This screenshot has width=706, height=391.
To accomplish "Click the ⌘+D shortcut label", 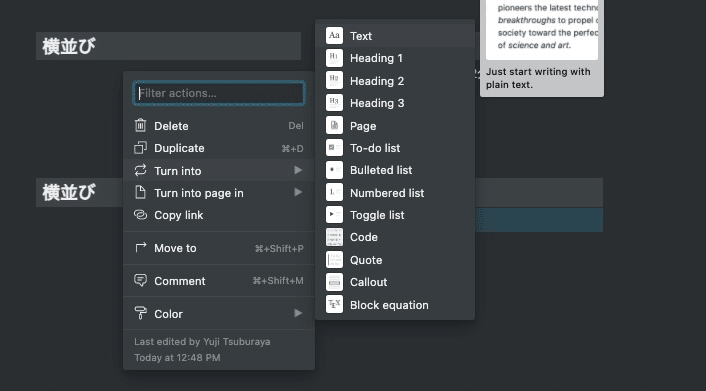I will 292,148.
